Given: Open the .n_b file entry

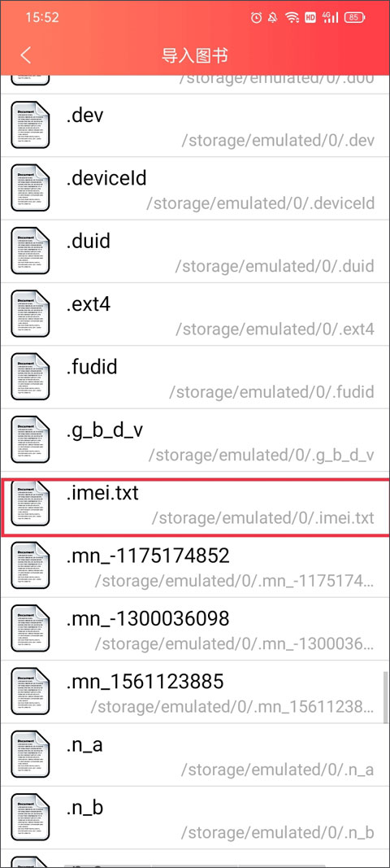Looking at the screenshot, I should point(195,817).
